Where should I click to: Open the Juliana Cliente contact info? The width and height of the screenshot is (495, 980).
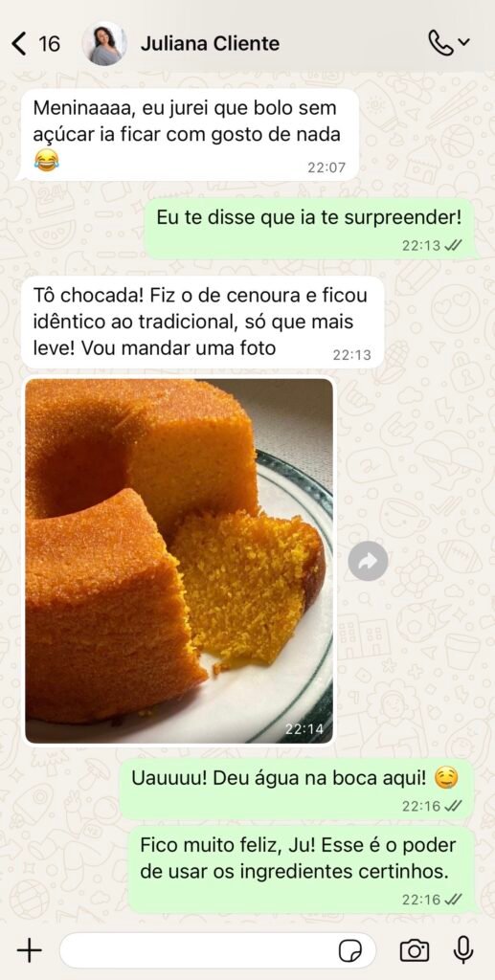pyautogui.click(x=210, y=44)
